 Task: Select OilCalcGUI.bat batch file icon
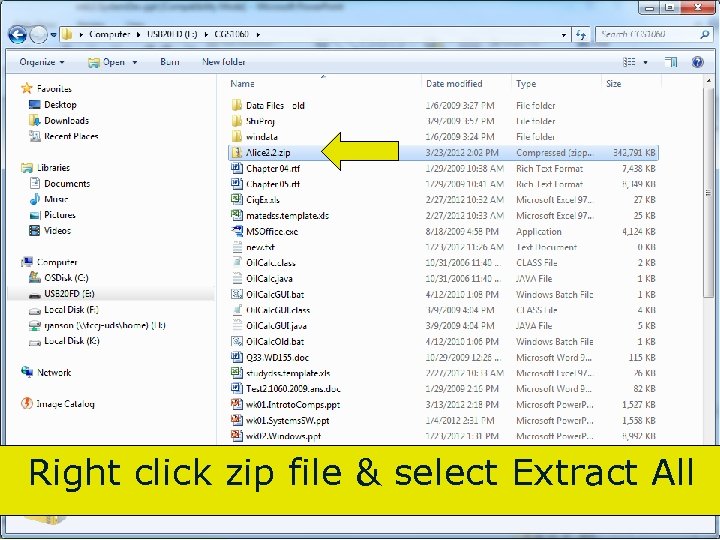point(236,294)
